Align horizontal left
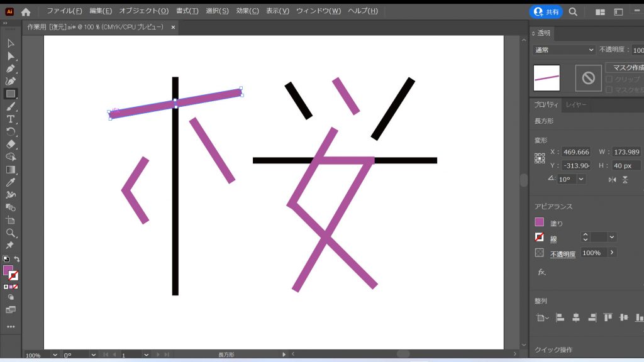 tap(560, 317)
